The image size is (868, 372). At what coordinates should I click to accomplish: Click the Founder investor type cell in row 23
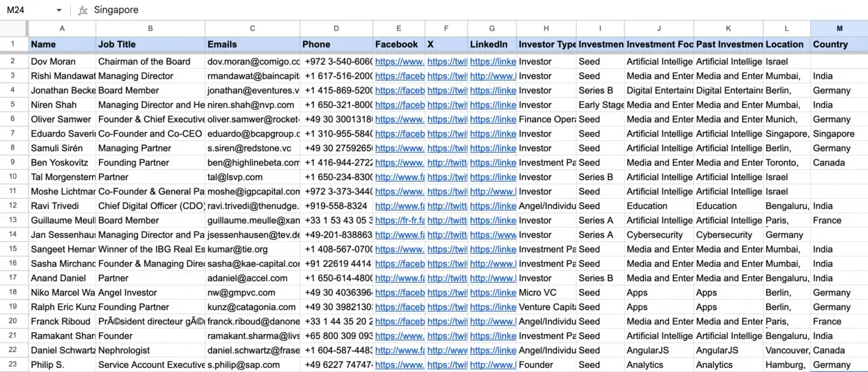(546, 364)
